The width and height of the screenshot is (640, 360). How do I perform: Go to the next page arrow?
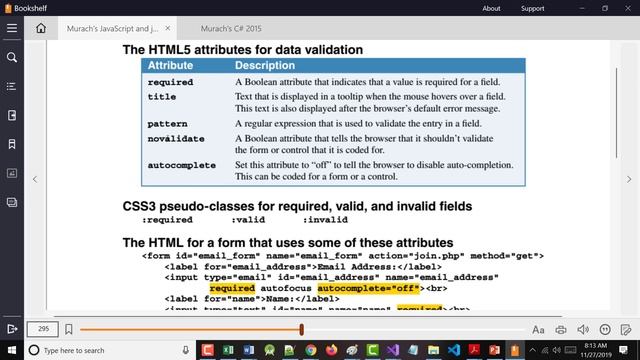[x=629, y=179]
